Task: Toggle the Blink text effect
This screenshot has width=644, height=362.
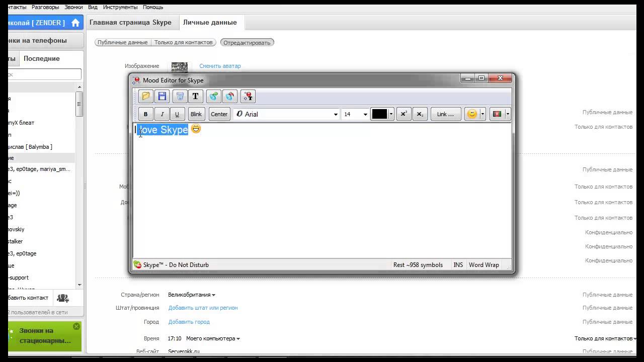Action: pyautogui.click(x=196, y=114)
